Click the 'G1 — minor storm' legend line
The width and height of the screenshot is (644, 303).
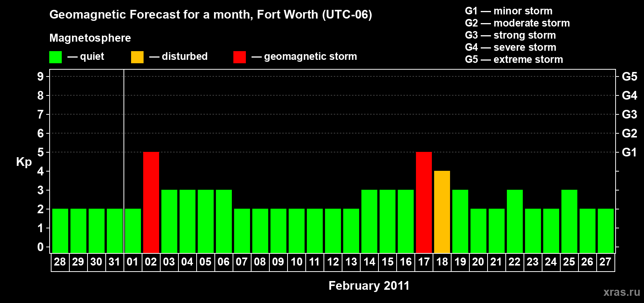pos(509,11)
